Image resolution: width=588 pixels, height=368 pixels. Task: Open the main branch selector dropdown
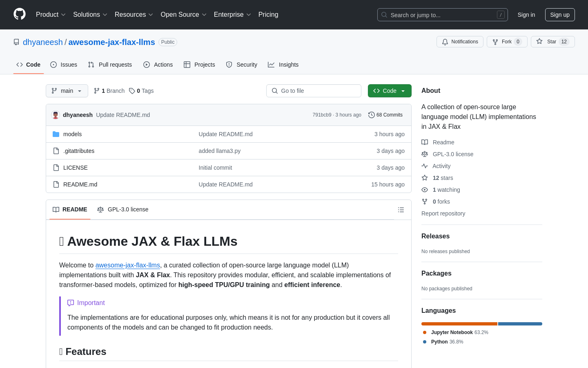tap(67, 91)
